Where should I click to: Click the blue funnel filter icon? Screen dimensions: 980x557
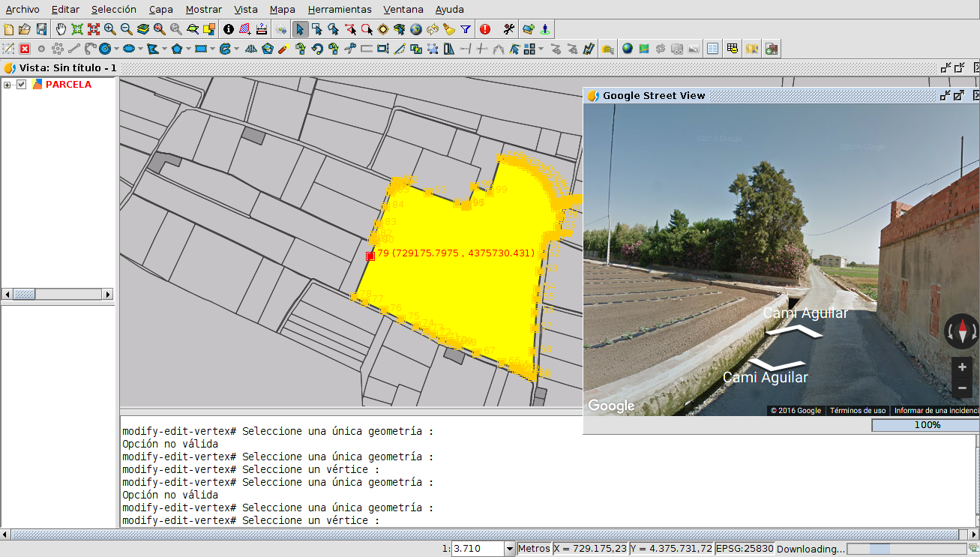click(466, 29)
